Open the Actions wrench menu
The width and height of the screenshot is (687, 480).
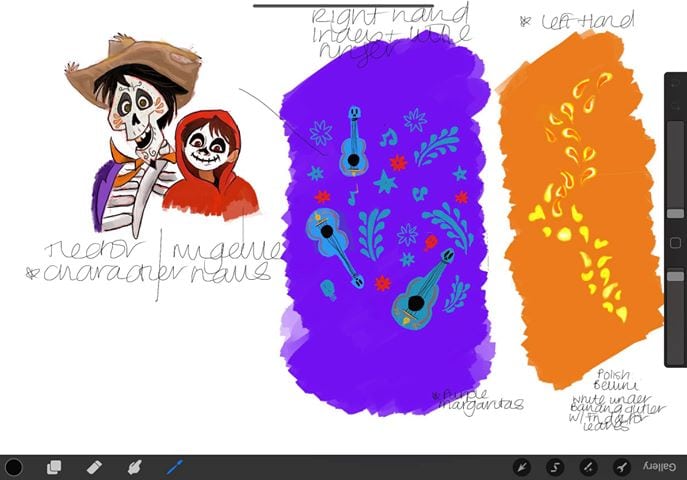coord(622,467)
